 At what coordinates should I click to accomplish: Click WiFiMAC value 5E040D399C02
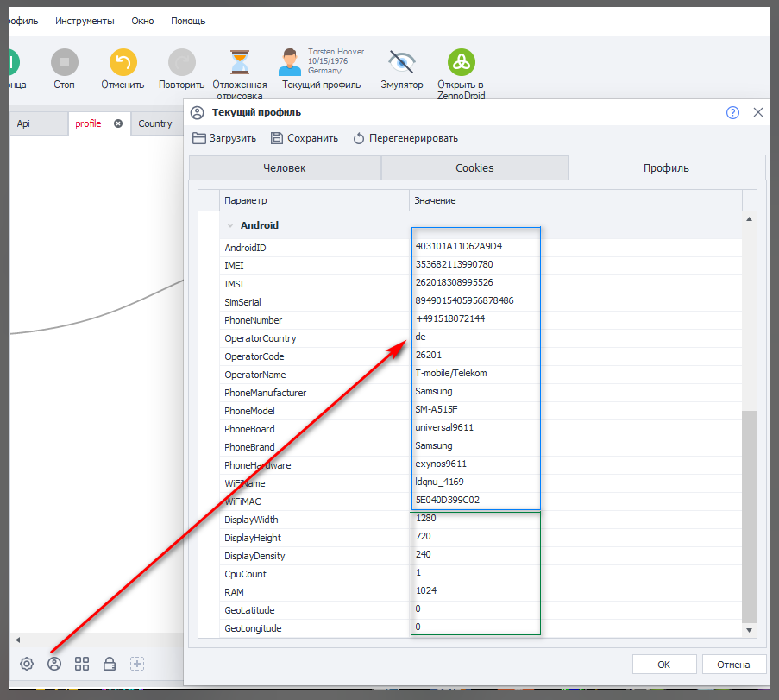pyautogui.click(x=447, y=500)
